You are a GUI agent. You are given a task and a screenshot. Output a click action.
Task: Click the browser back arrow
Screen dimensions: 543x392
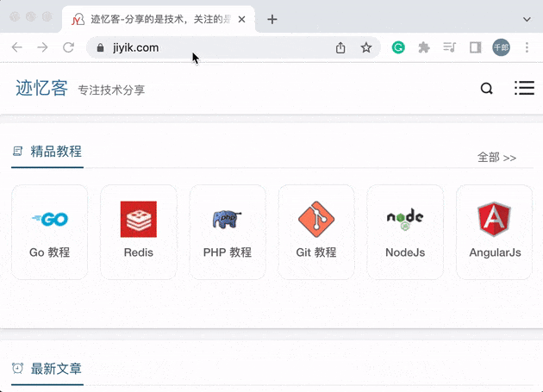[x=17, y=47]
